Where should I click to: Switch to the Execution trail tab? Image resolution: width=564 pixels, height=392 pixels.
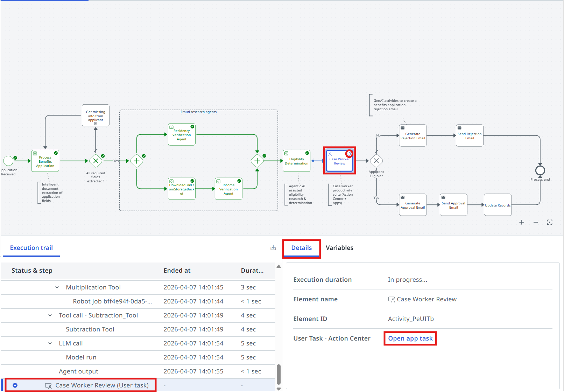coord(31,248)
